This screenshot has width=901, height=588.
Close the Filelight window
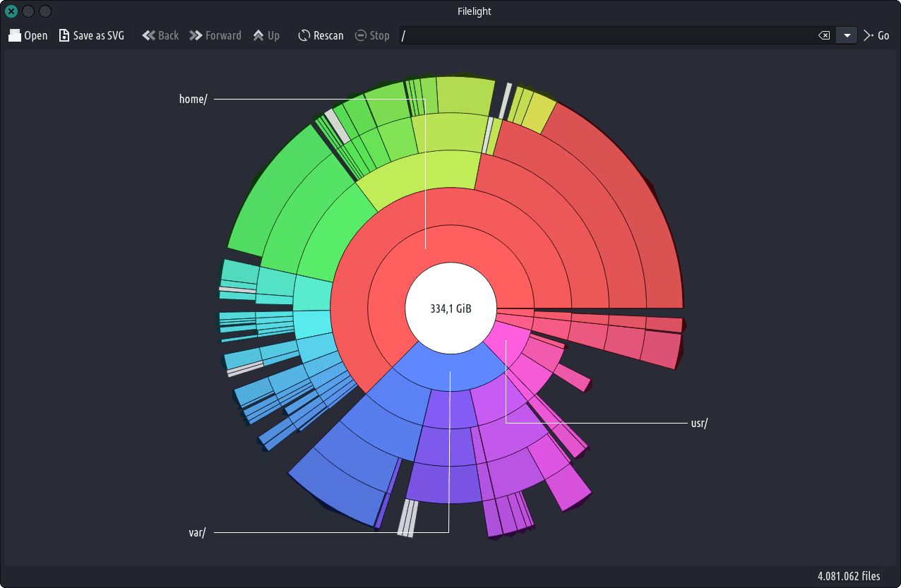[x=11, y=11]
